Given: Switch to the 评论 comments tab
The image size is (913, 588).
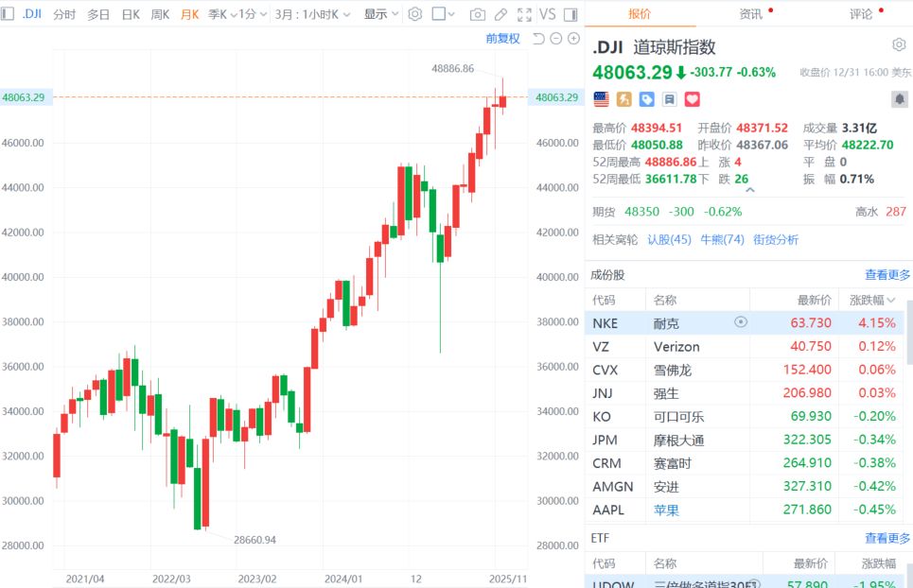Looking at the screenshot, I should [x=861, y=13].
